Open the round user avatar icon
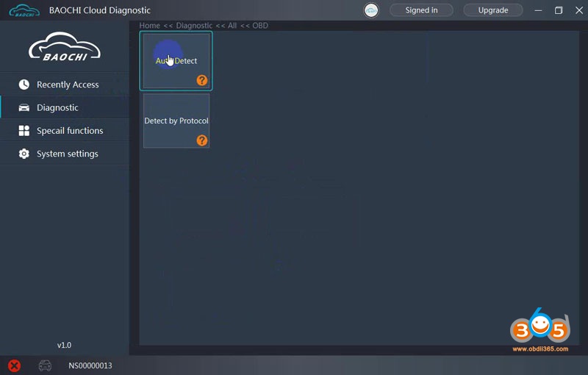 tap(371, 10)
